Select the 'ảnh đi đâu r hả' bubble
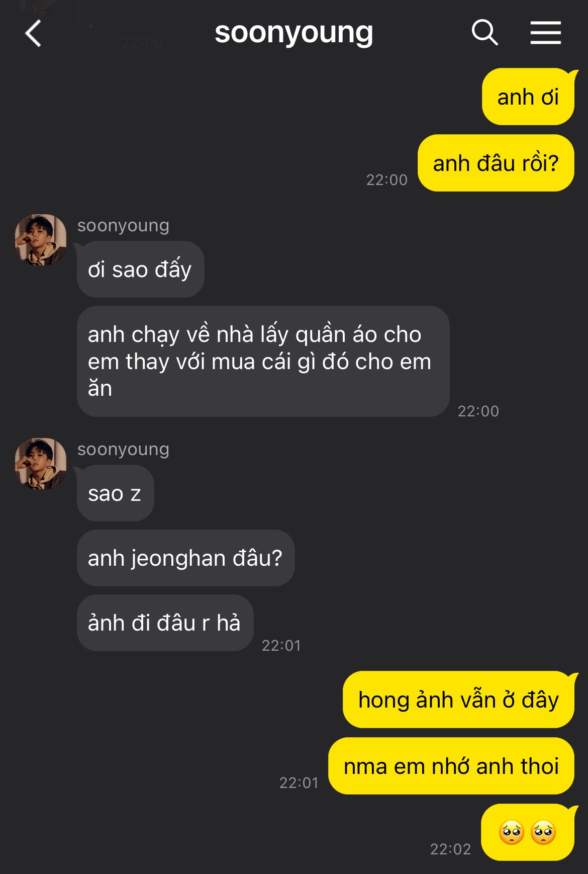 click(165, 623)
